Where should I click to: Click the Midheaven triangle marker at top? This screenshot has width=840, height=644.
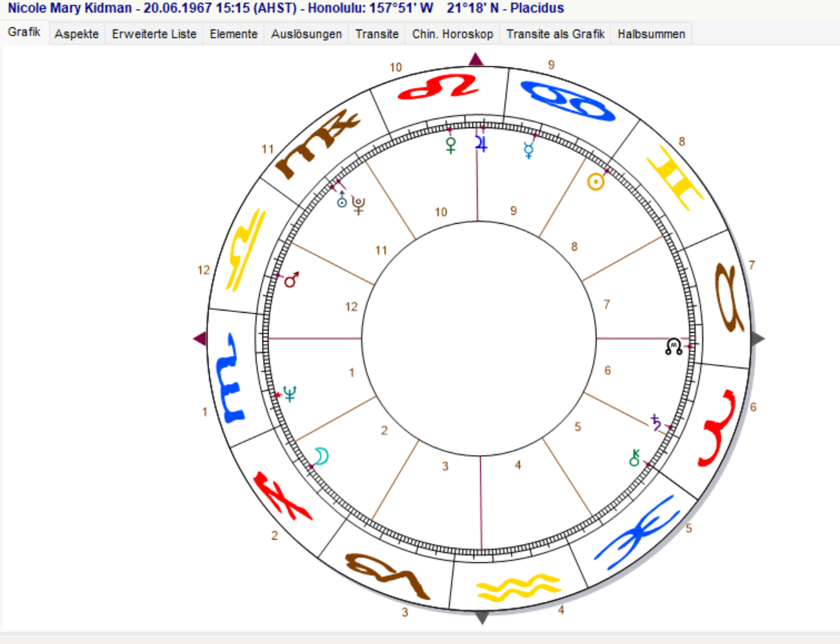pyautogui.click(x=476, y=59)
